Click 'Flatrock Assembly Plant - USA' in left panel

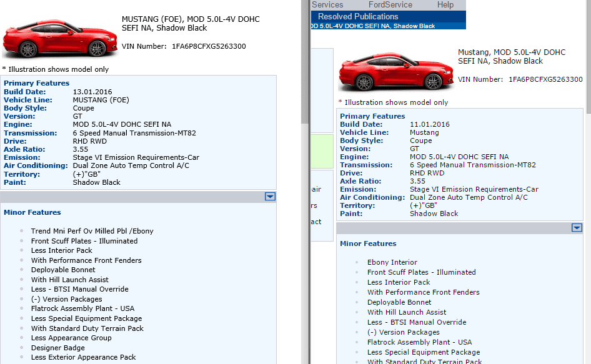tap(83, 308)
